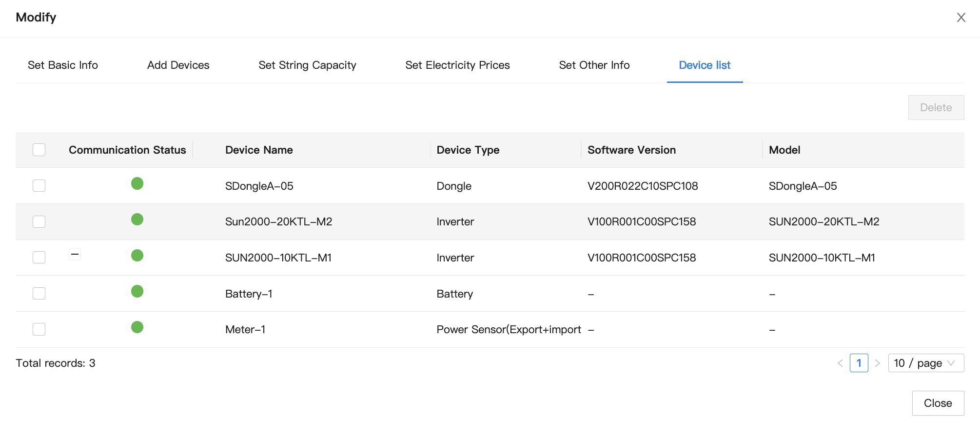Select page number 1 in pagination
This screenshot has width=980, height=440.
(x=859, y=363)
